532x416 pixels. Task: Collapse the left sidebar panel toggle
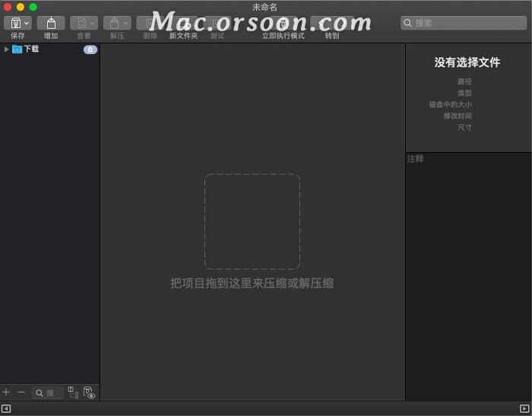(6, 408)
